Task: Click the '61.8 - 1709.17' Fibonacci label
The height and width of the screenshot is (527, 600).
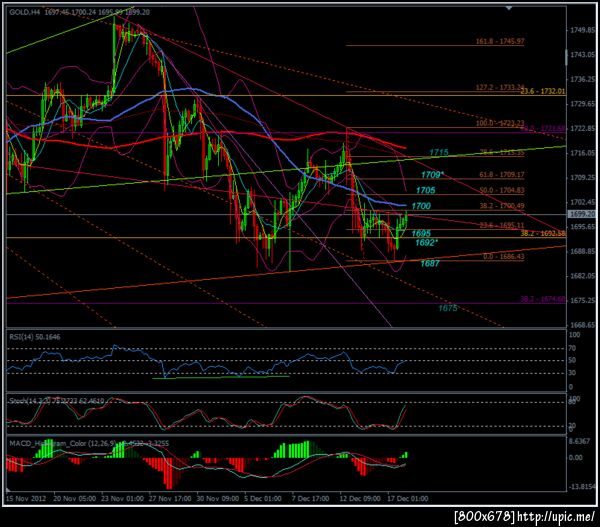Action: coord(502,175)
